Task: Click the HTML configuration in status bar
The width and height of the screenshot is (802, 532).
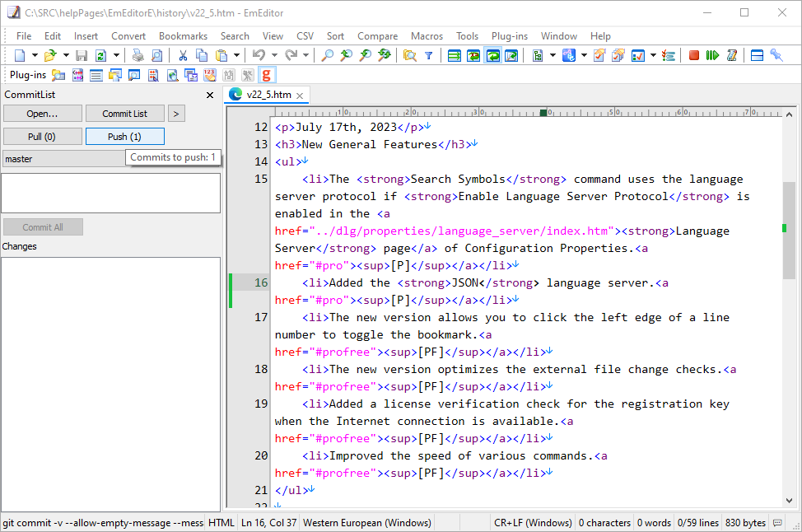Action: pyautogui.click(x=221, y=523)
